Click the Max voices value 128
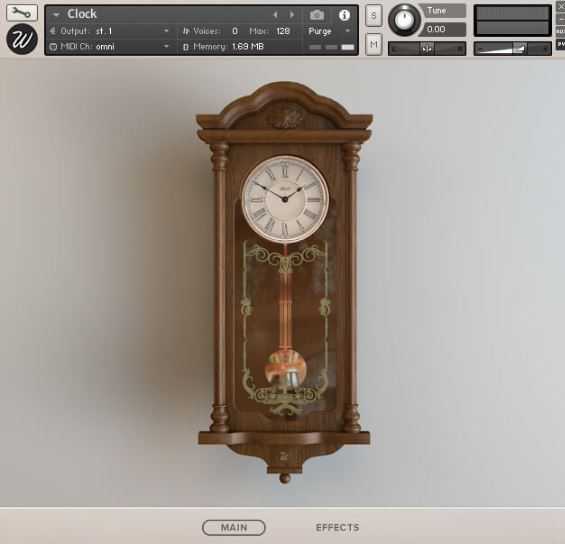565x544 pixels. [283, 31]
